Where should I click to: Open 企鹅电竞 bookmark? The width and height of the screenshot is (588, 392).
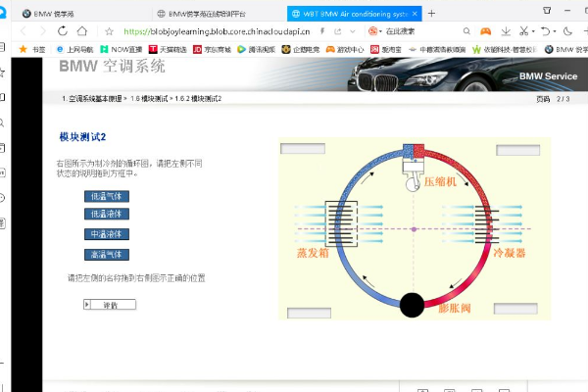301,49
